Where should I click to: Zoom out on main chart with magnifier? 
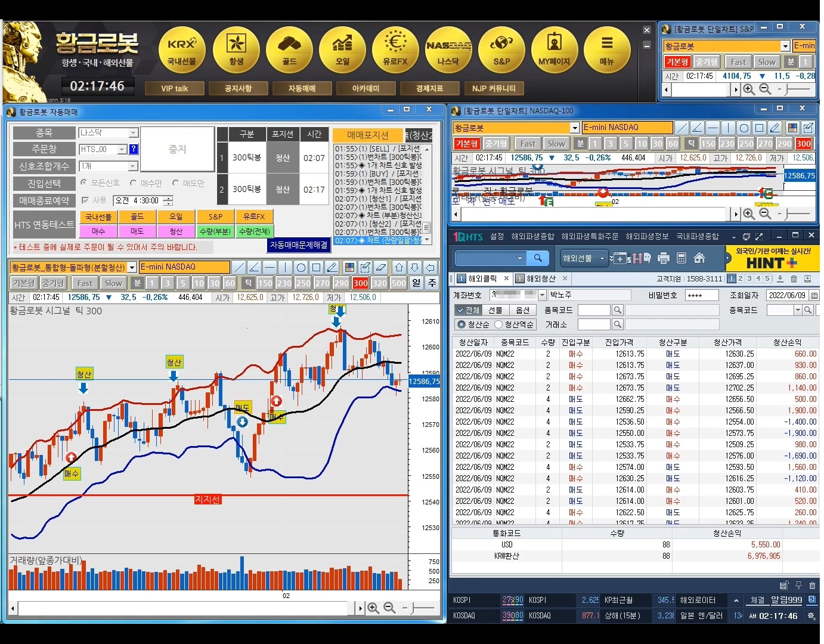[390, 608]
